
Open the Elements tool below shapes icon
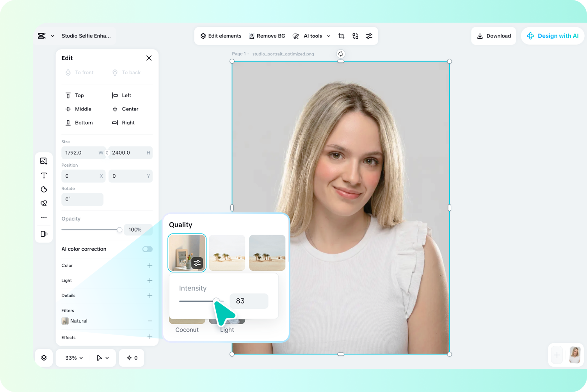pyautogui.click(x=44, y=203)
